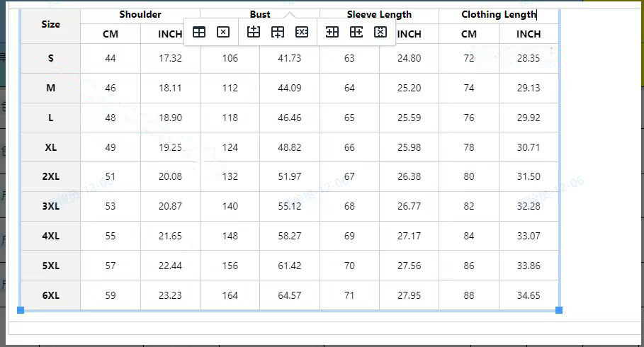The height and width of the screenshot is (347, 644).
Task: Click the empty area below the table
Action: tap(324, 328)
